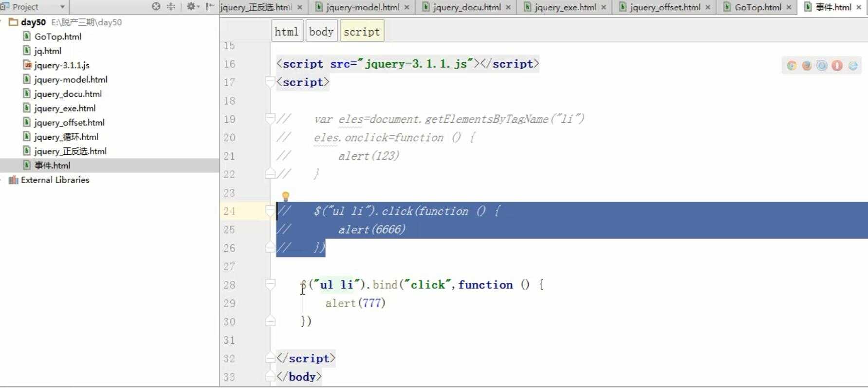Image resolution: width=868 pixels, height=388 pixels.
Task: Hide the Project tool window with the arrow-bar icon
Action: click(x=210, y=6)
